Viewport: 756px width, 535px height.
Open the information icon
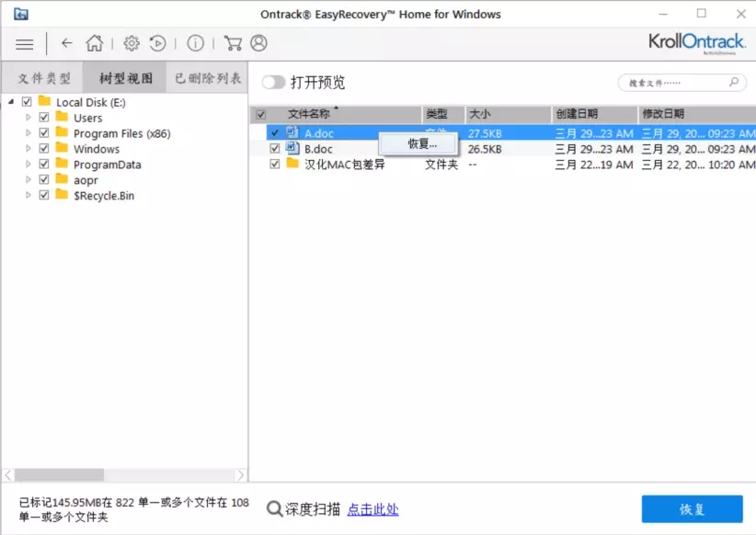coord(195,43)
